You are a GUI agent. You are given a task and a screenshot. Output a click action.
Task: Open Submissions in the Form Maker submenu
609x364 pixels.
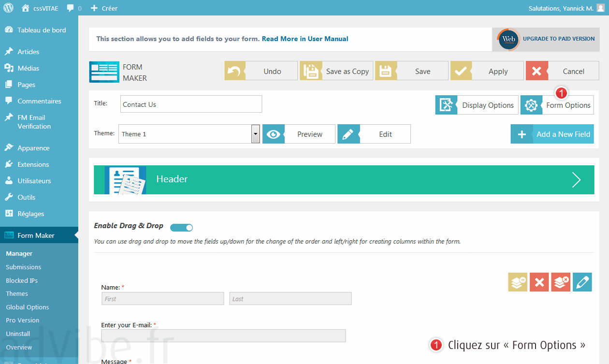point(24,267)
